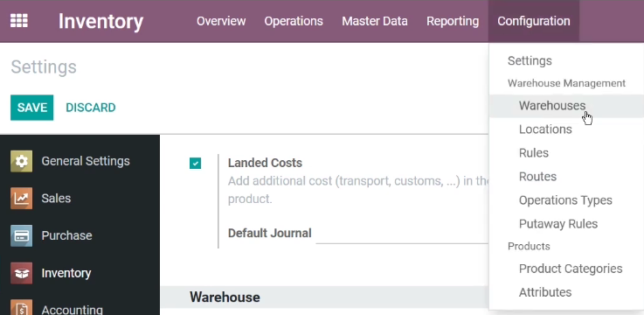Screen dimensions: 644x315
Task: Click the Accounting icon in sidebar
Action: click(21, 307)
